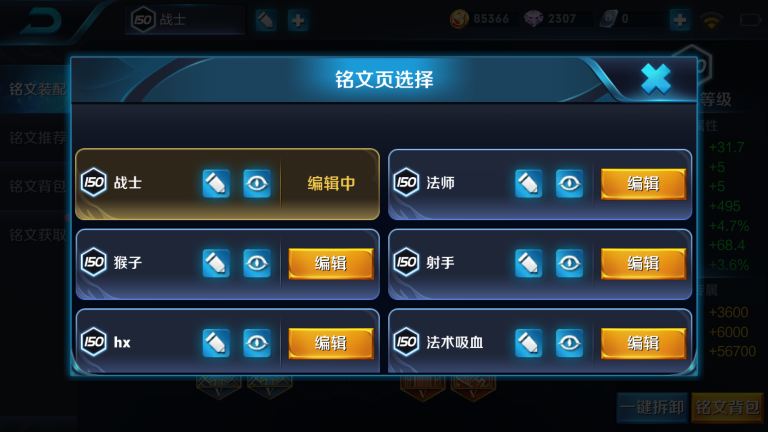The height and width of the screenshot is (432, 768).
Task: Tap the pencil rename icon on 猴子 row
Action: 216,264
